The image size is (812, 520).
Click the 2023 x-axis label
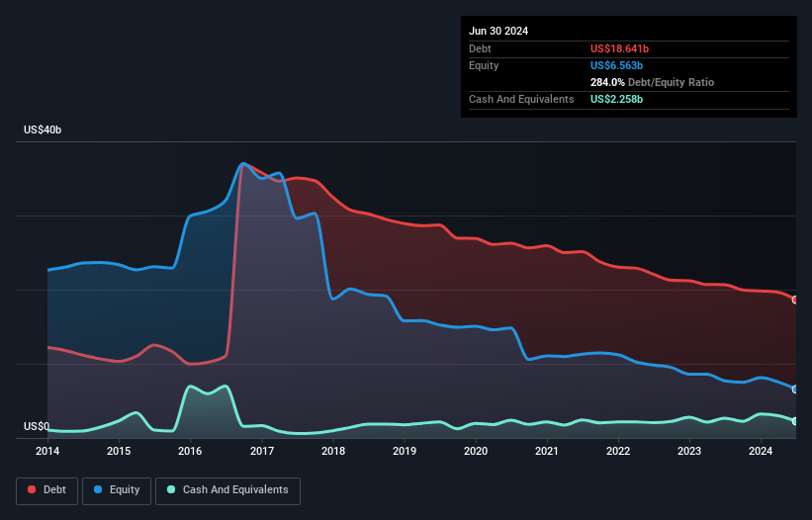[x=689, y=451]
